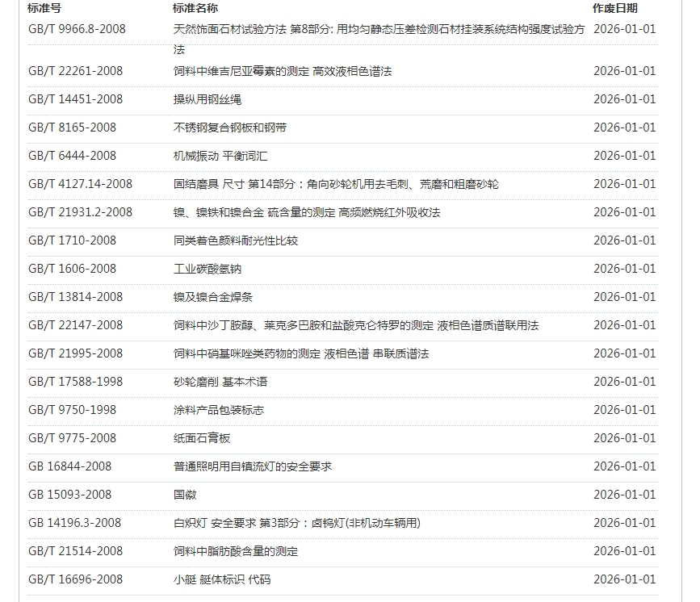Open standard GB/T 9966.8-2008

coord(77,29)
